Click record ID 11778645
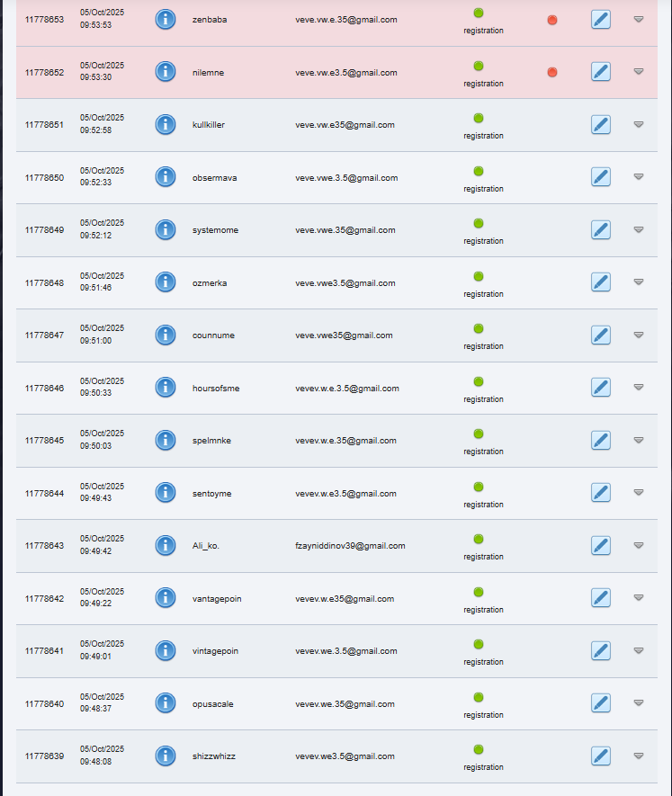This screenshot has width=672, height=796. [x=44, y=441]
